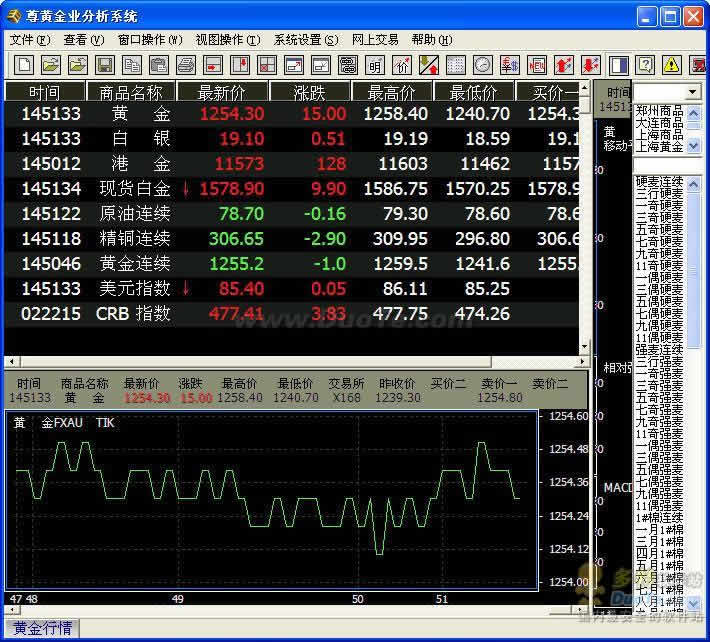The width and height of the screenshot is (710, 642).
Task: Click the 最新价 column header
Action: [x=222, y=92]
